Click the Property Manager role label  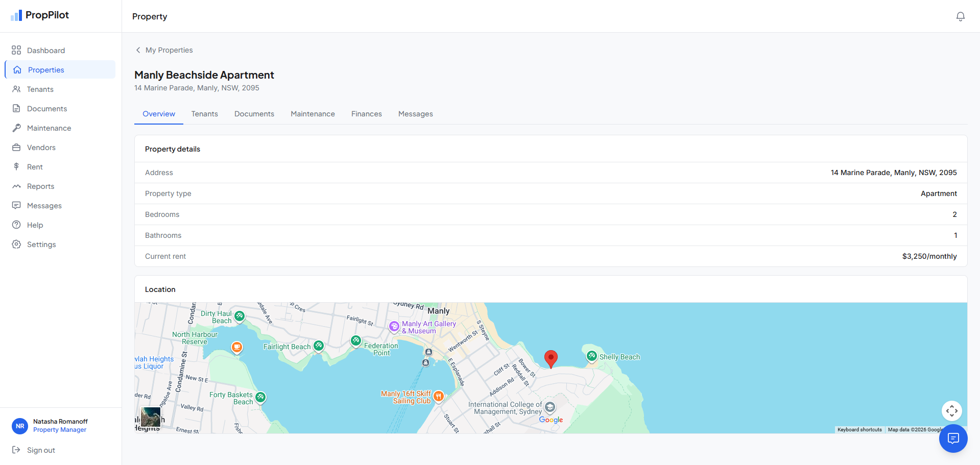click(60, 430)
